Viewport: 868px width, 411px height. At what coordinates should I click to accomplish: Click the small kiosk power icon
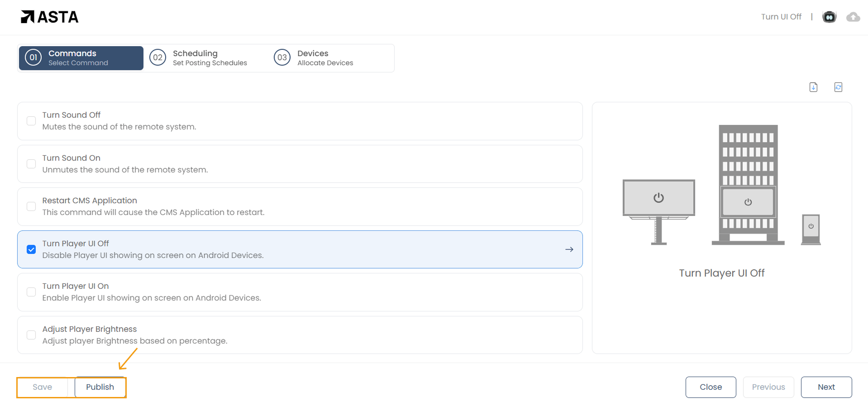click(811, 226)
